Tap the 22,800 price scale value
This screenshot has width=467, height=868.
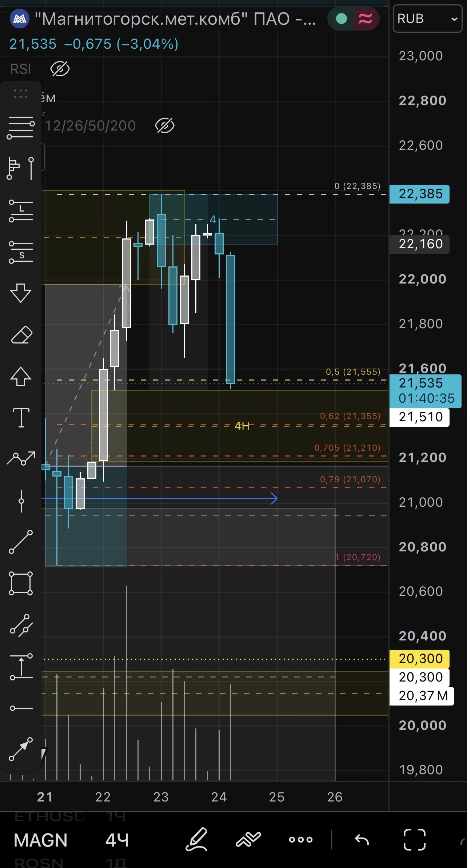[422, 100]
